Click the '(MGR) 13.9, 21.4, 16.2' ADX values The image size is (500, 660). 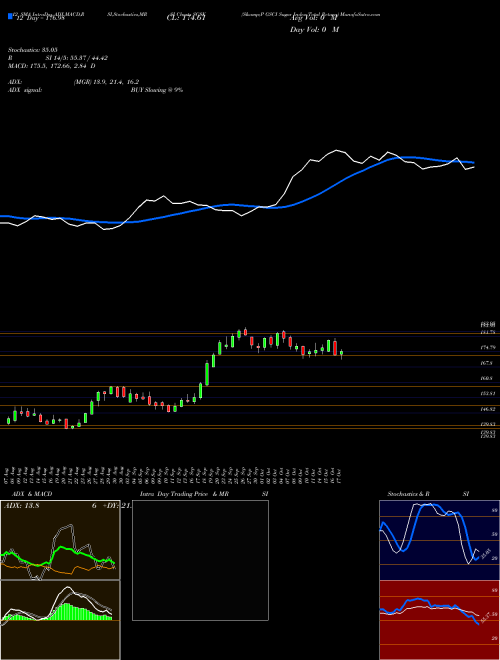pyautogui.click(x=106, y=82)
